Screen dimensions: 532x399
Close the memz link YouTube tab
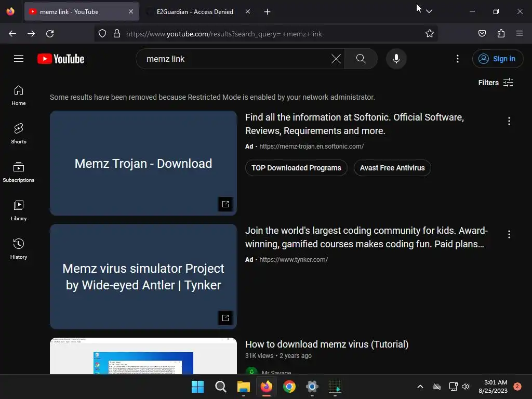[130, 11]
